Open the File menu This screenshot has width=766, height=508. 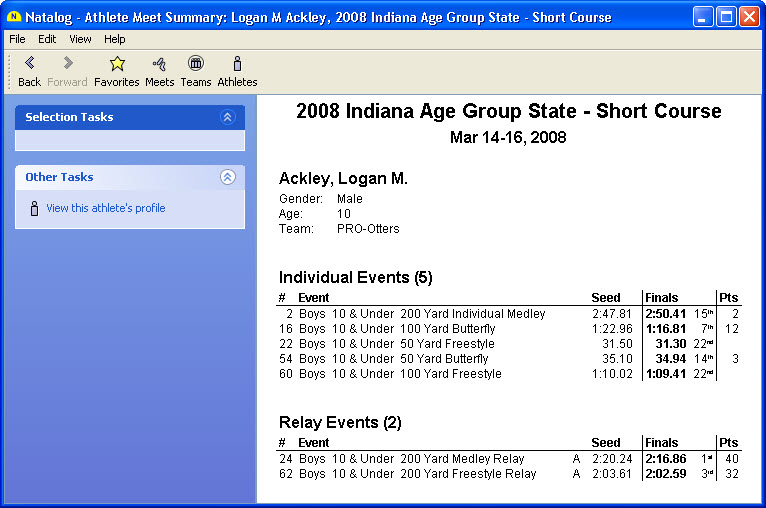point(17,39)
